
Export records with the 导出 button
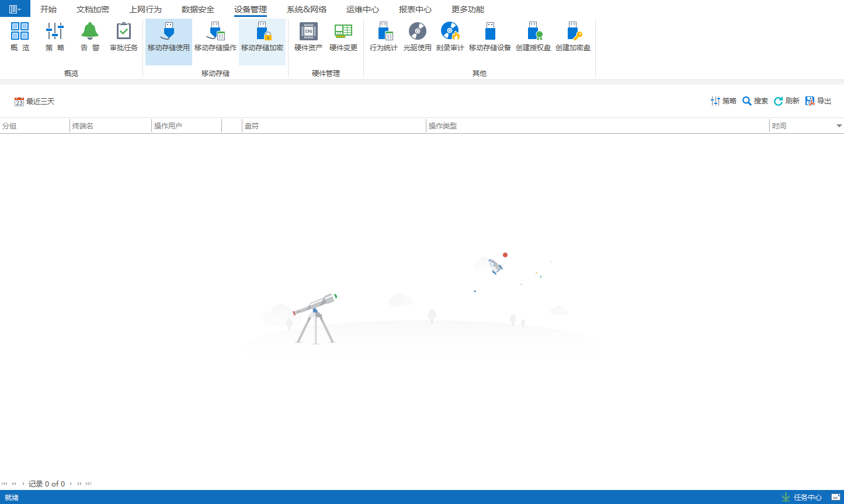click(818, 101)
